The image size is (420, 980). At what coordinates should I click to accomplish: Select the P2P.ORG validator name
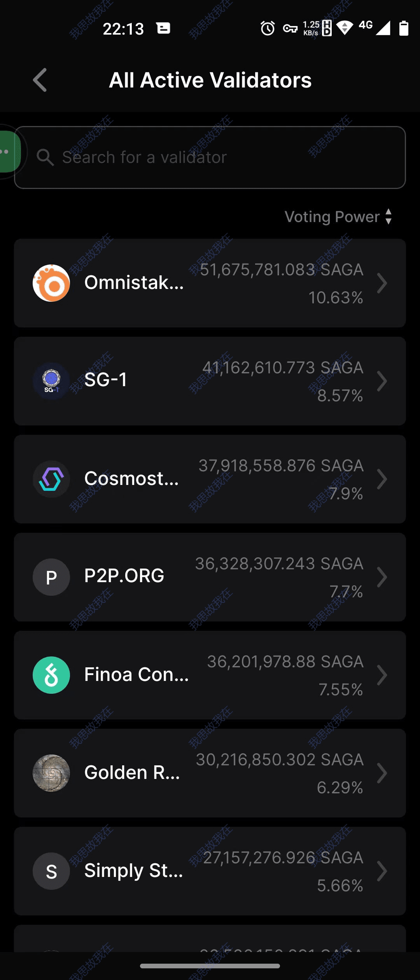[124, 576]
